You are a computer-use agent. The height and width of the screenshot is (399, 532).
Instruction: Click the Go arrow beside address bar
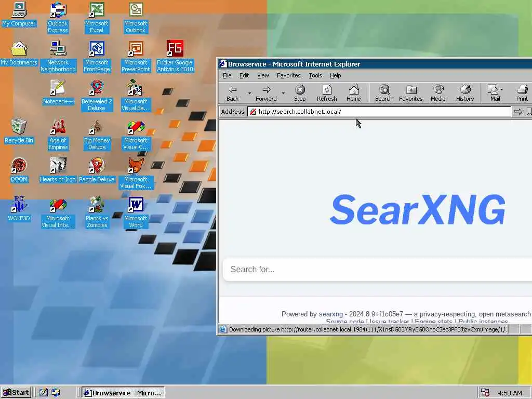(x=518, y=112)
